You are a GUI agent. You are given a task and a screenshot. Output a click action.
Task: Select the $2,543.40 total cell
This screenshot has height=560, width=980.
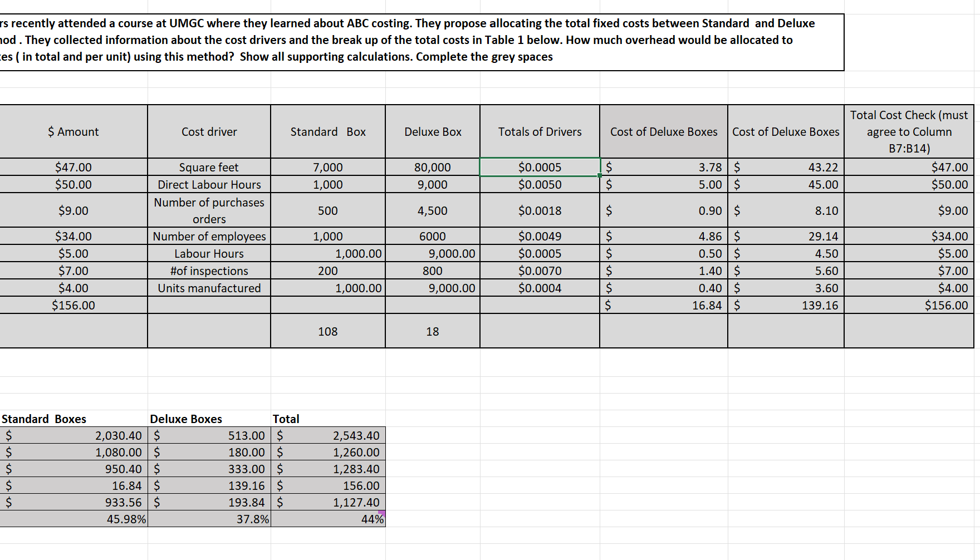328,435
